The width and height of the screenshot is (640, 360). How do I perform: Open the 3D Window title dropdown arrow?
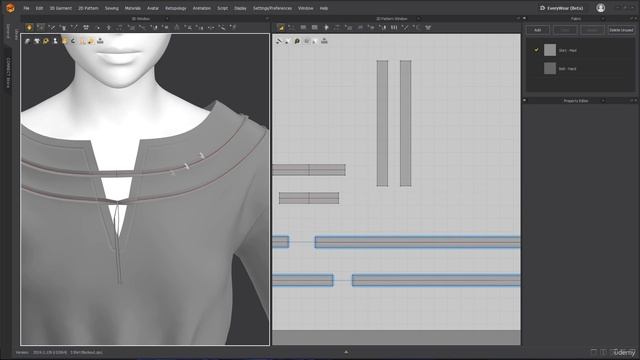tap(167, 19)
